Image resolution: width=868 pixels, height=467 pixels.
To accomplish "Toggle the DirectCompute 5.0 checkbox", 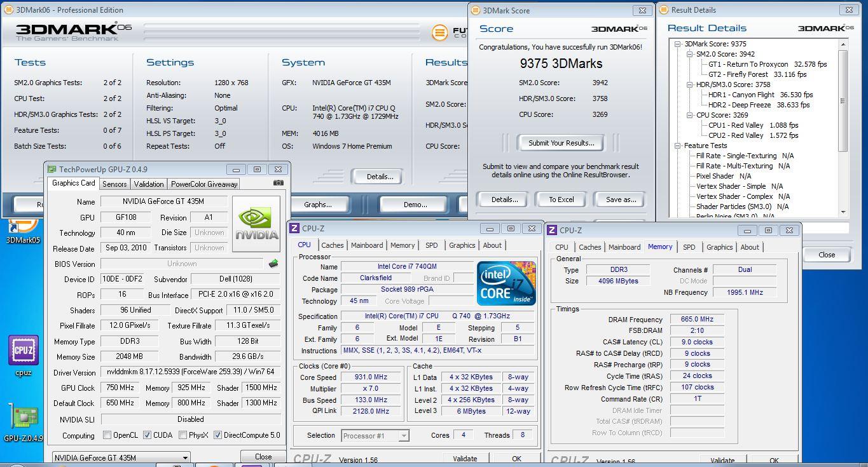I will pos(217,435).
